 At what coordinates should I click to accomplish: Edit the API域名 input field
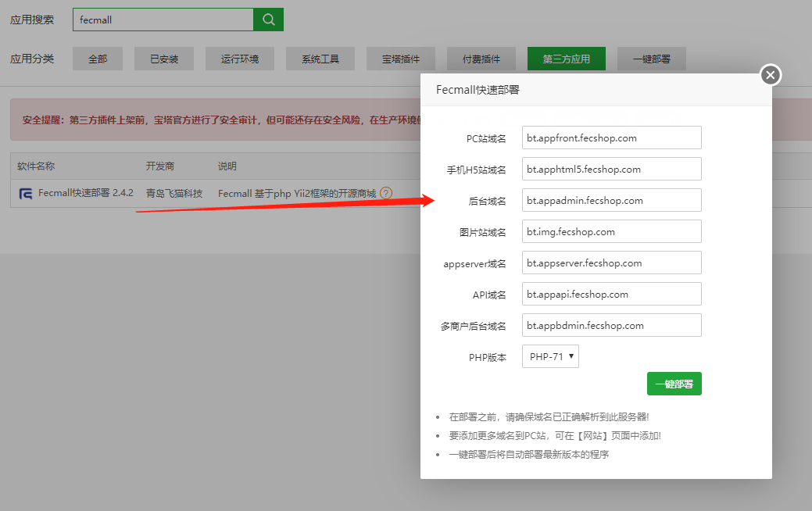(x=612, y=294)
